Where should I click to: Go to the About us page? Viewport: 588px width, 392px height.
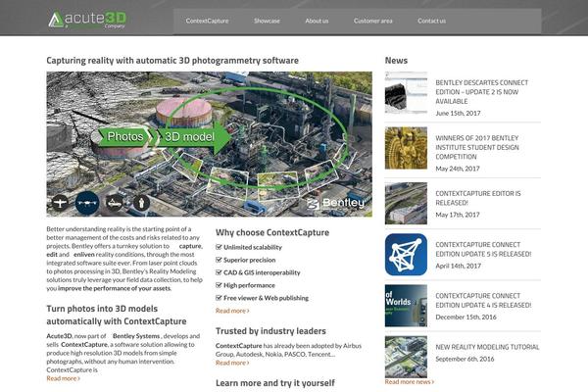[317, 21]
